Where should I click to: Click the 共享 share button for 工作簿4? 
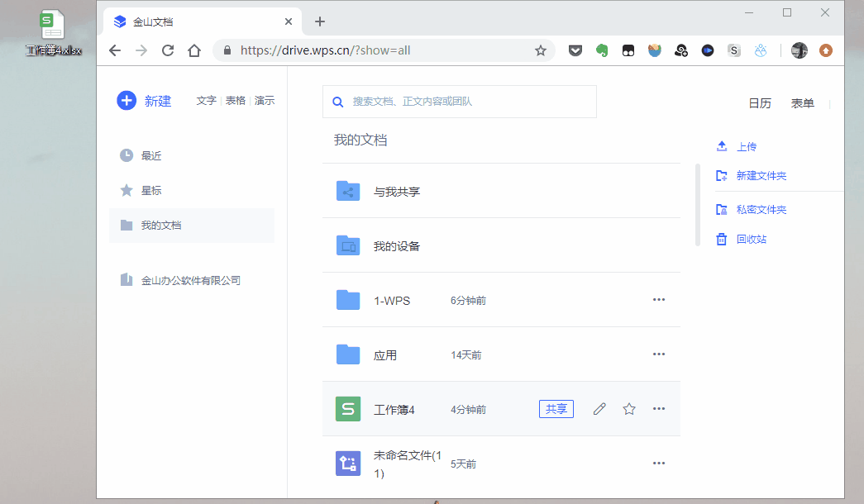point(556,409)
